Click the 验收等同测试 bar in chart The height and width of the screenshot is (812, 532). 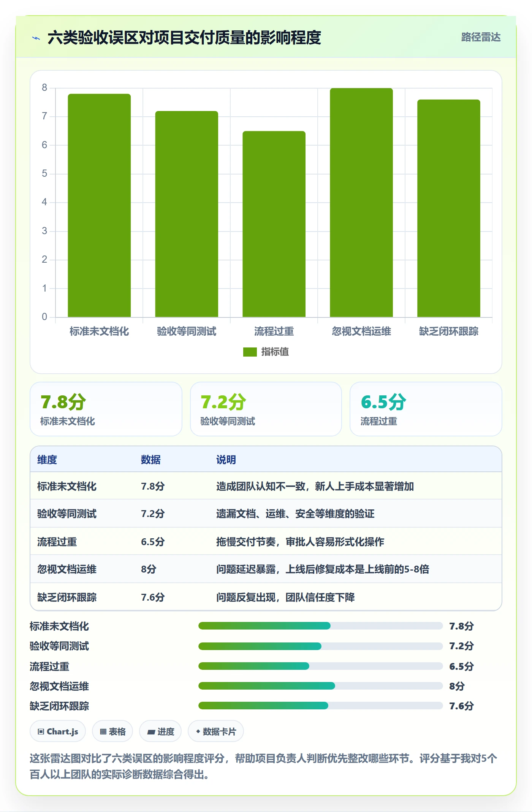pos(187,214)
